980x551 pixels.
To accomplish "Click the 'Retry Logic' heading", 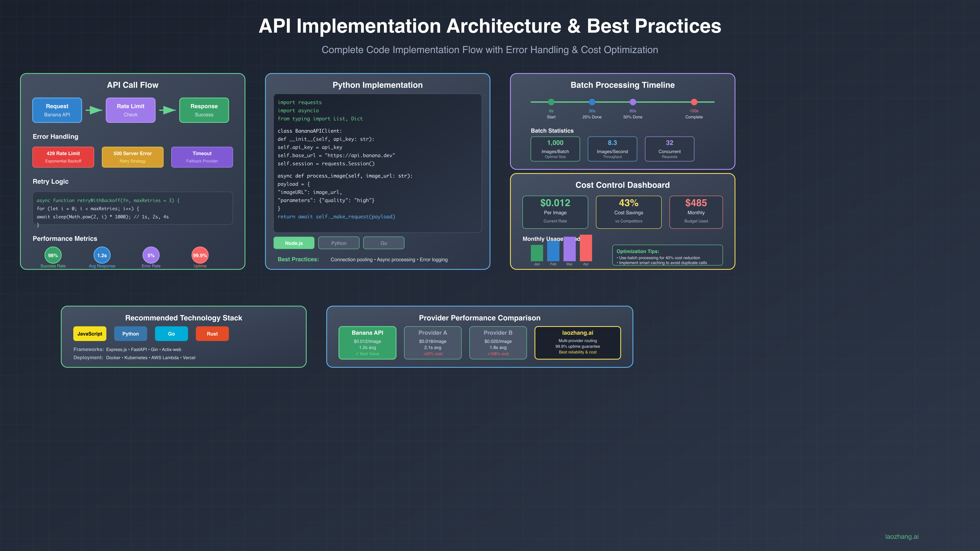I will 51,181.
